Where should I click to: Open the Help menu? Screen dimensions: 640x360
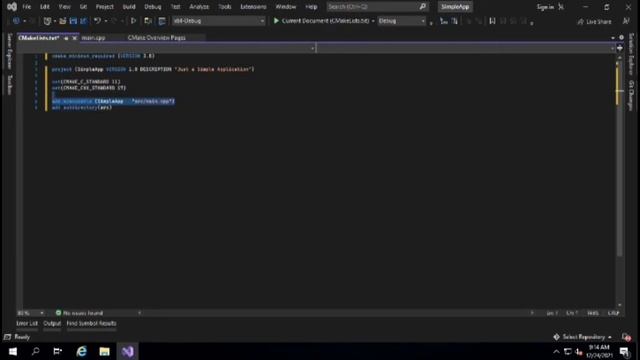311,7
